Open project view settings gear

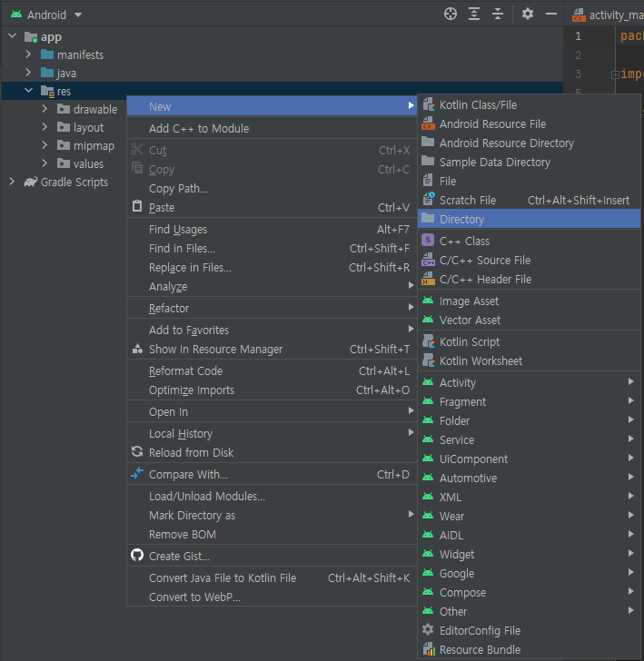(527, 14)
